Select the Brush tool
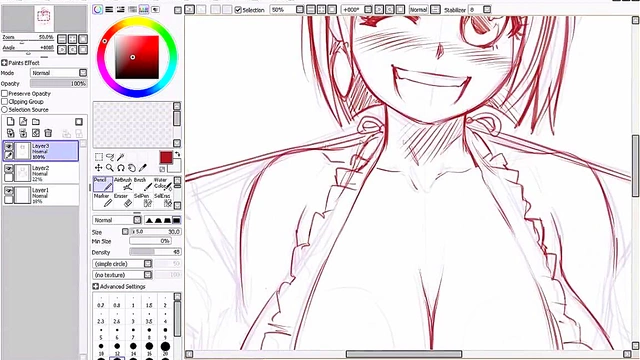Image resolution: width=640 pixels, height=360 pixels. pos(143,184)
